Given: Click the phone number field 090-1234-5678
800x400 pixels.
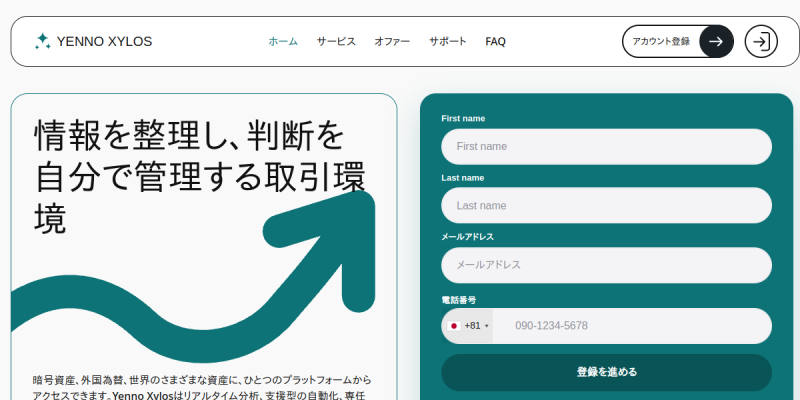Looking at the screenshot, I should [632, 326].
